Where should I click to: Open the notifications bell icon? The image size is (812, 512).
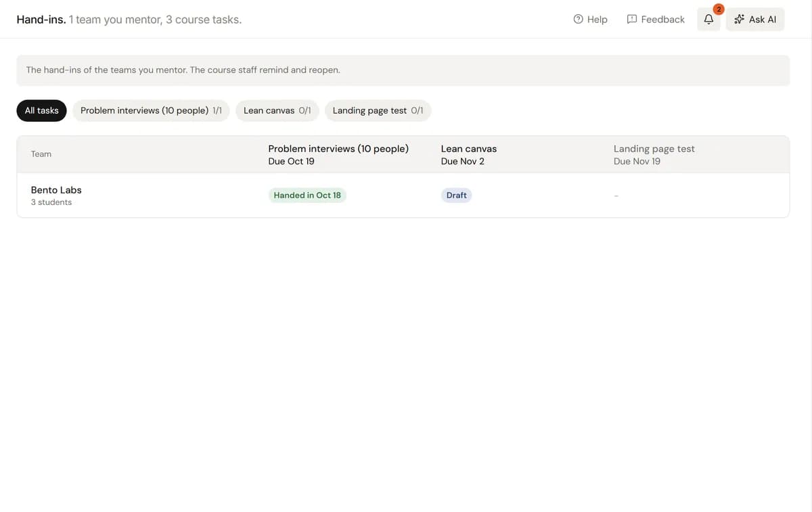click(708, 19)
